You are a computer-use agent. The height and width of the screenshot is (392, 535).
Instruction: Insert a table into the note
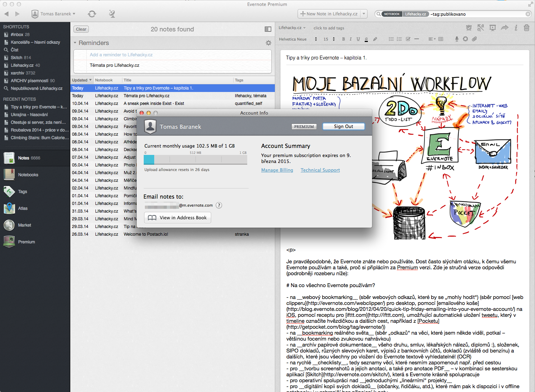tap(441, 39)
